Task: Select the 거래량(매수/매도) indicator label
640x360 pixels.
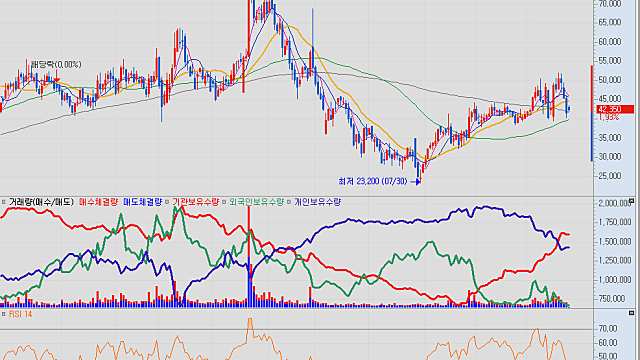Action: 41,202
